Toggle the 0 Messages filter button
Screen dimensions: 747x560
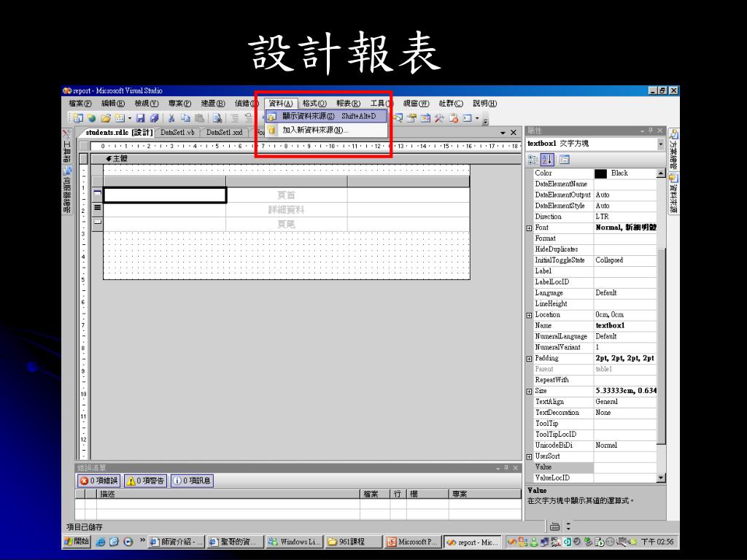click(193, 481)
